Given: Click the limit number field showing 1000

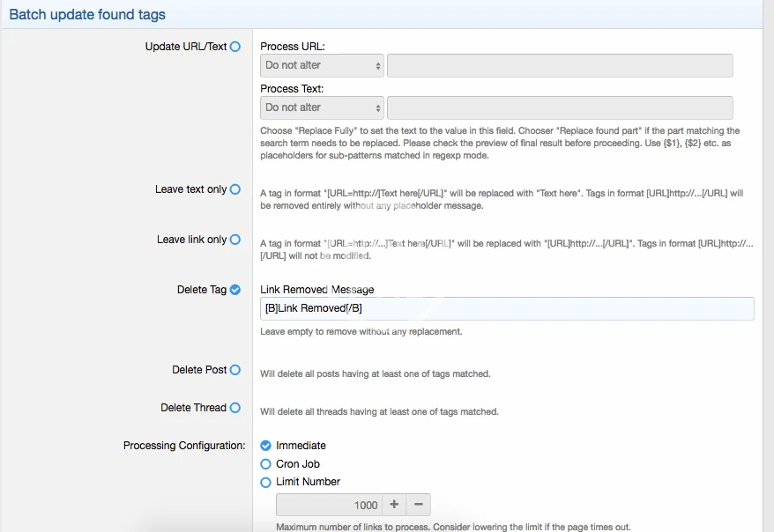Looking at the screenshot, I should [329, 505].
